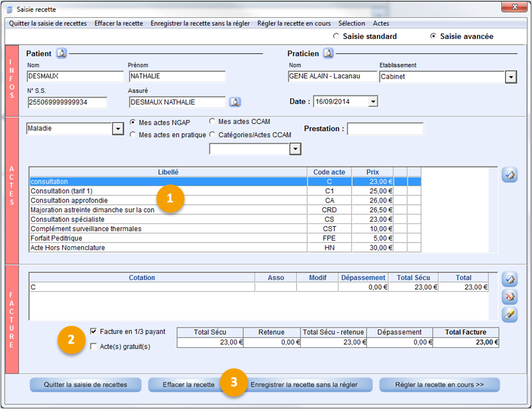This screenshot has height=409, width=532.
Task: Click the Libellé column header
Action: click(x=168, y=172)
